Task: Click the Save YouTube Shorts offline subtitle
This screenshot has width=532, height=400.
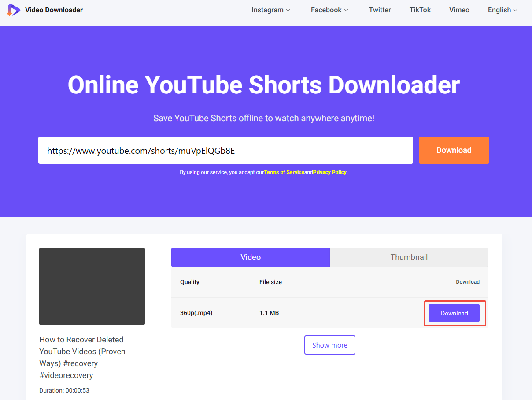Action: click(264, 118)
